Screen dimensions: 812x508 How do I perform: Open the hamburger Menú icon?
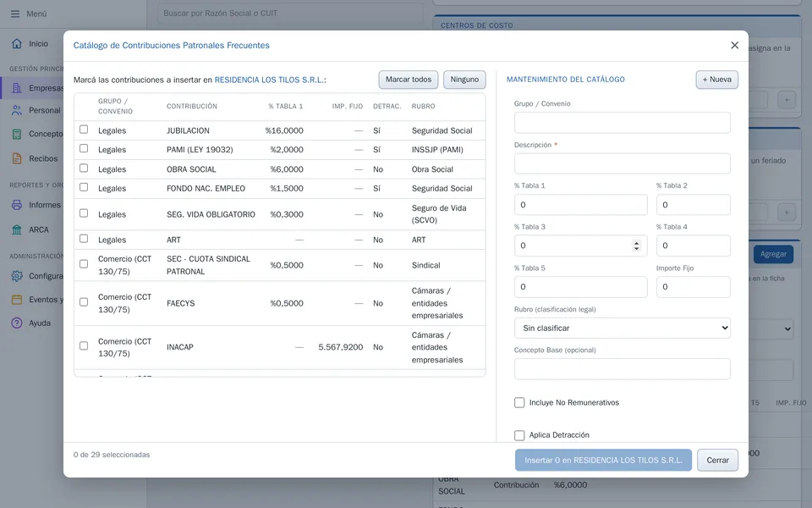15,14
